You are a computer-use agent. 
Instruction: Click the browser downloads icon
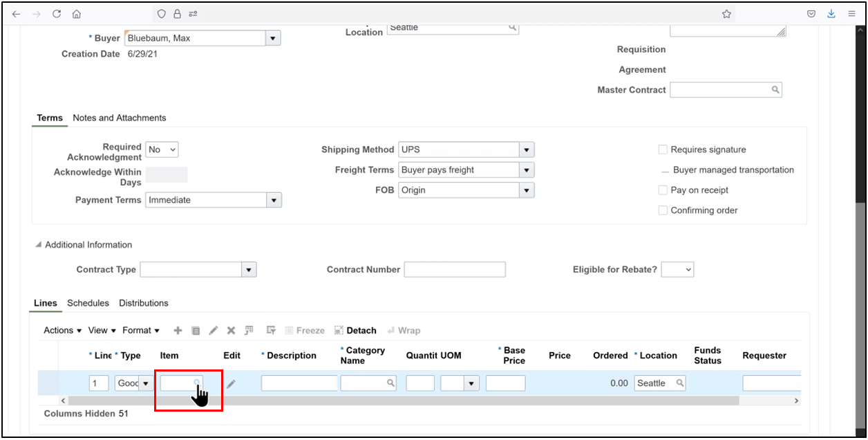pyautogui.click(x=831, y=13)
